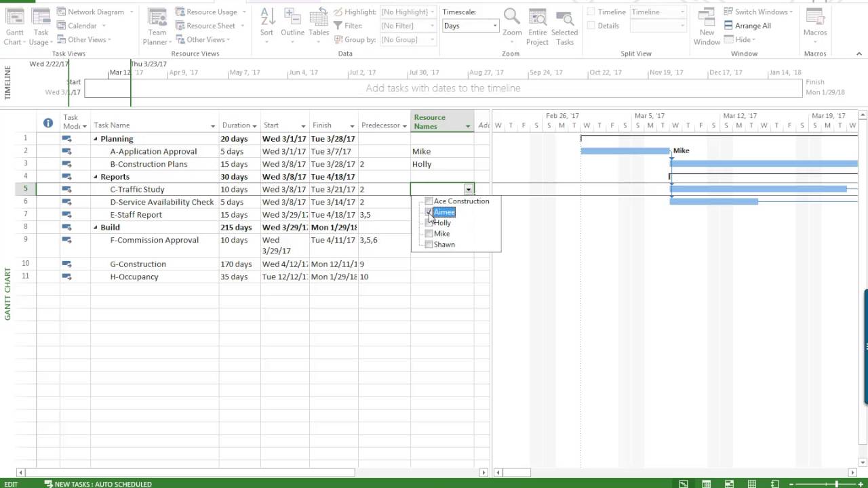
Task: Check the Shawn resource checkbox
Action: (x=429, y=245)
